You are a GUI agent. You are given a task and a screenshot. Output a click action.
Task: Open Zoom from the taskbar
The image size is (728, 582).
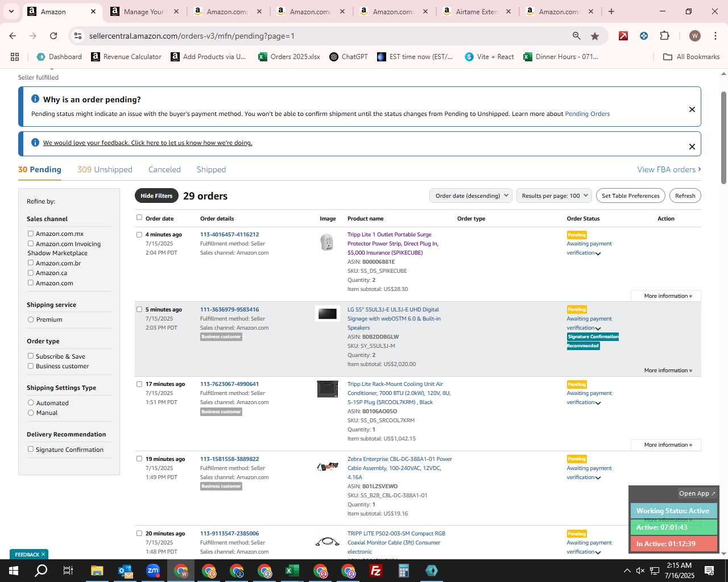(x=153, y=571)
